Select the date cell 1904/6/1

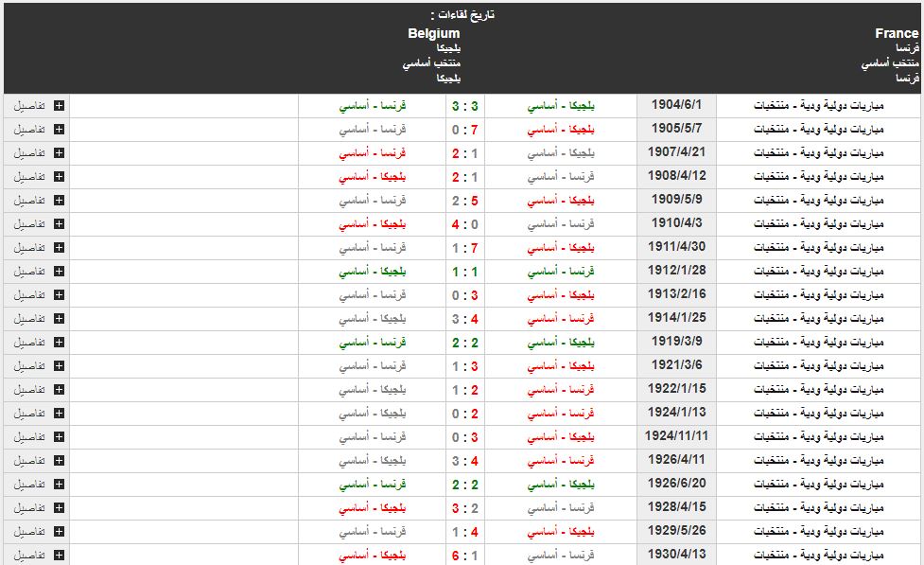(676, 104)
